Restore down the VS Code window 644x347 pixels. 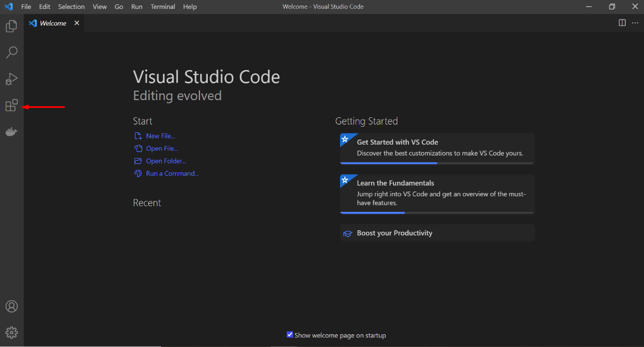pyautogui.click(x=612, y=7)
